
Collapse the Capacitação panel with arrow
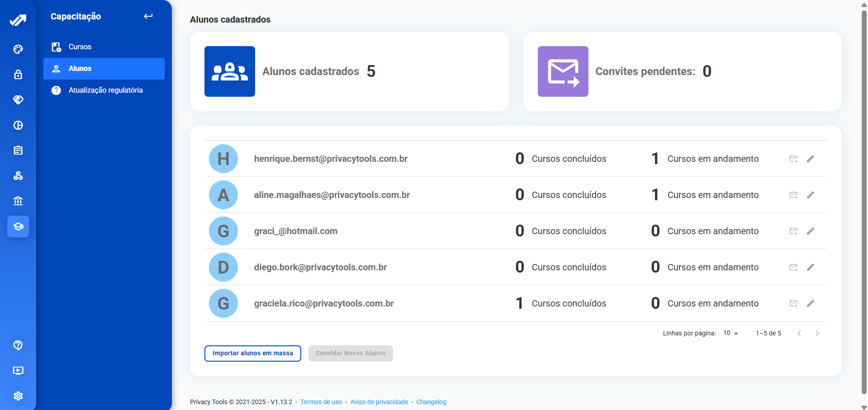click(x=148, y=16)
